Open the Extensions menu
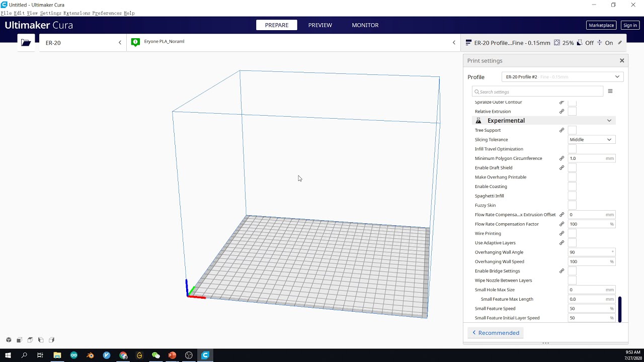Image resolution: width=644 pixels, height=362 pixels. point(76,13)
